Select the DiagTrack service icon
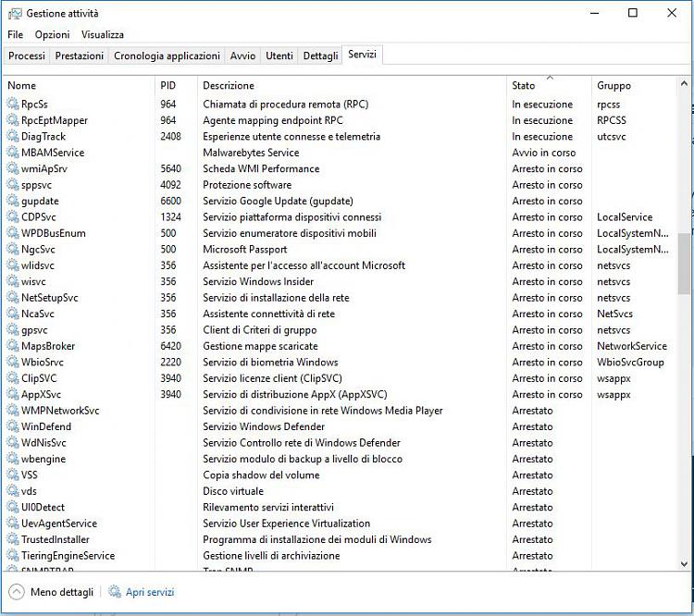The height and width of the screenshot is (616, 694). pyautogui.click(x=13, y=136)
